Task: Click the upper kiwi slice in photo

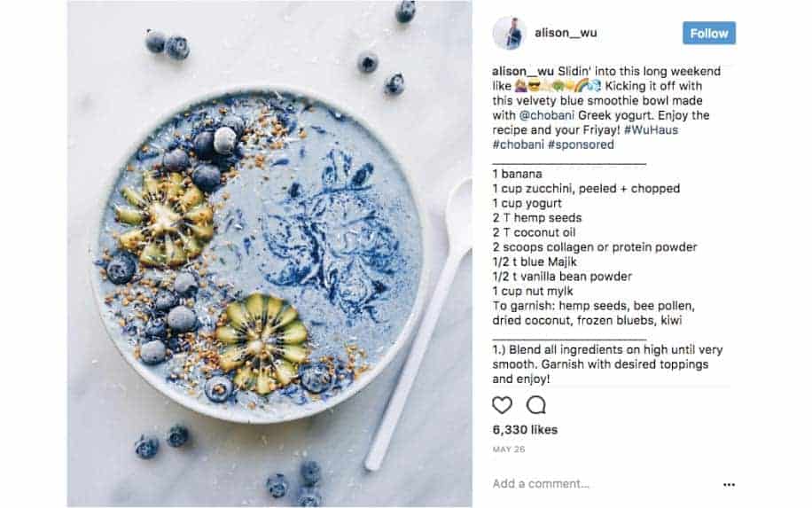Action: point(165,220)
